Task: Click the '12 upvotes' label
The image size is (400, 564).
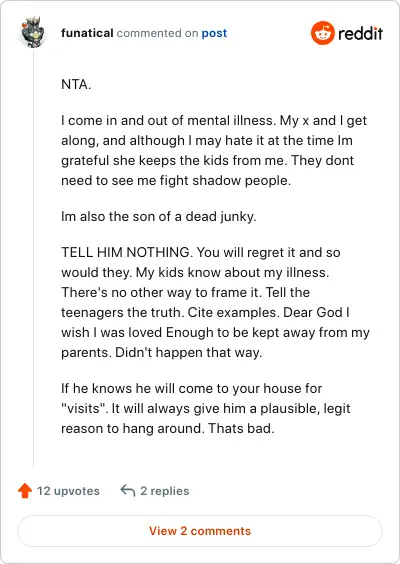Action: tap(68, 491)
